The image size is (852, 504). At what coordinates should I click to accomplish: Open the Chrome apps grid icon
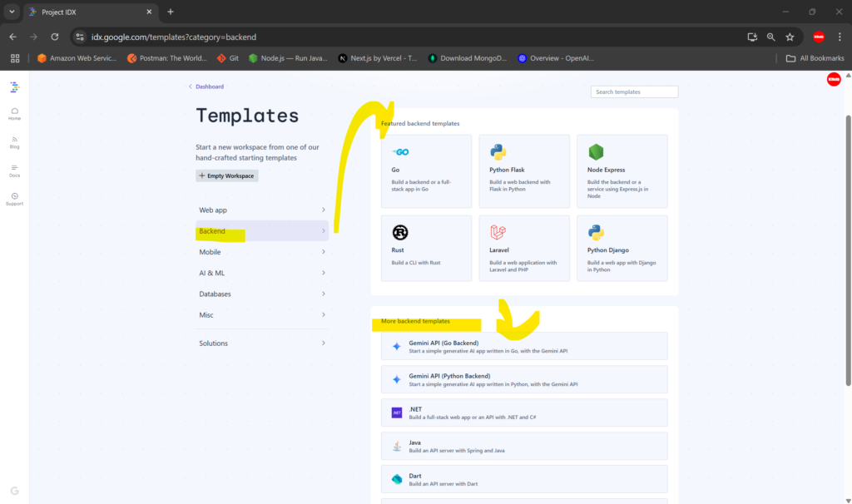tap(15, 58)
